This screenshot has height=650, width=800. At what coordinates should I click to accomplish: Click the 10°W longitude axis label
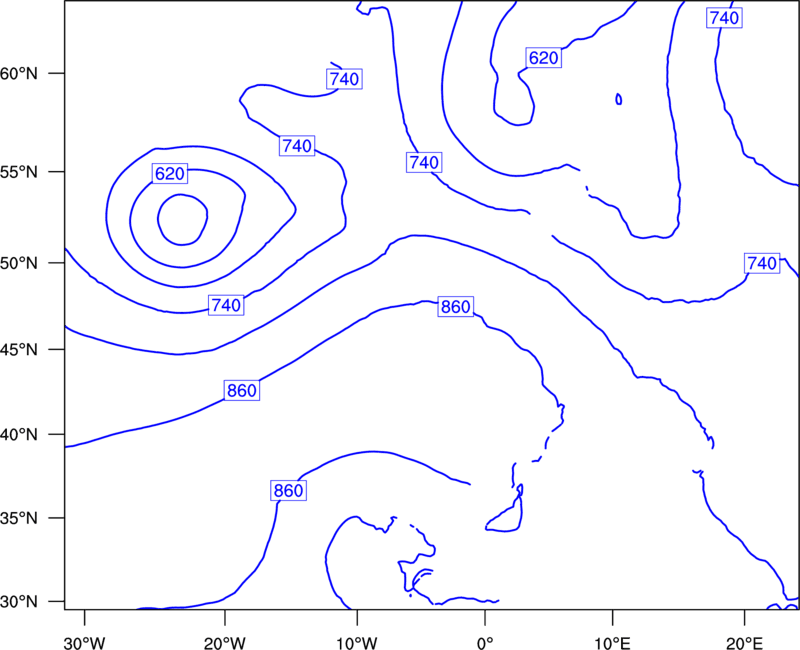click(x=357, y=643)
